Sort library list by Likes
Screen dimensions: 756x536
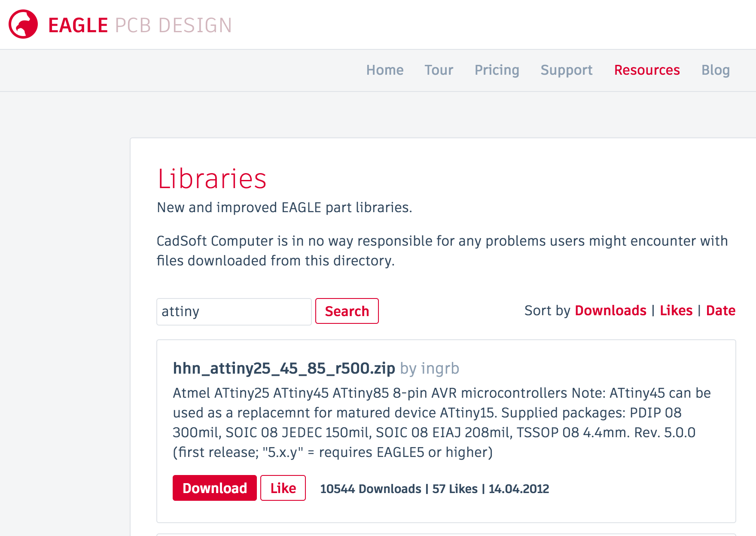pyautogui.click(x=676, y=311)
